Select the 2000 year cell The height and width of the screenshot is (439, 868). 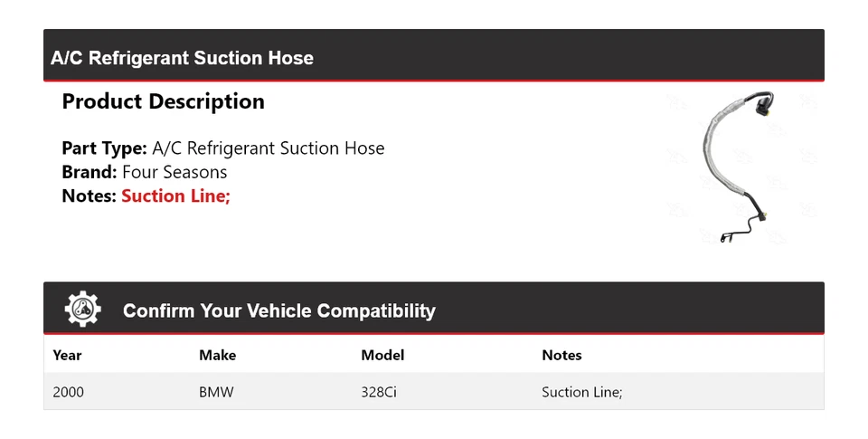pyautogui.click(x=69, y=392)
